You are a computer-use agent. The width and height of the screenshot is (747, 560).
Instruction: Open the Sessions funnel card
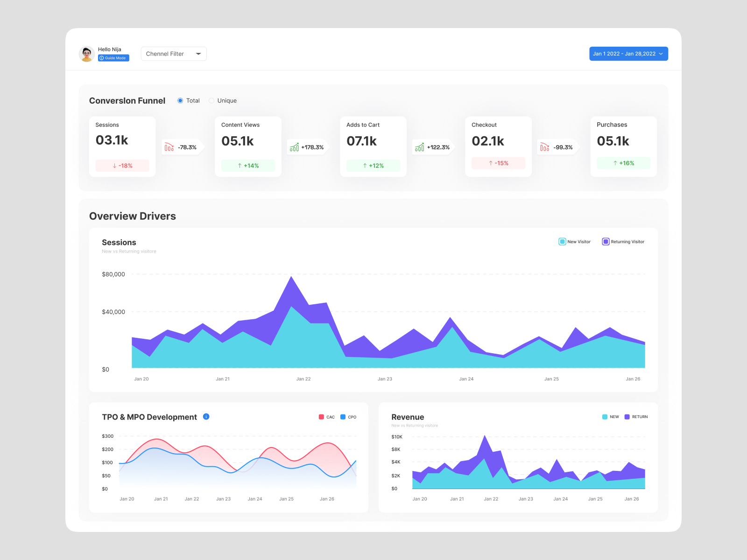point(122,147)
